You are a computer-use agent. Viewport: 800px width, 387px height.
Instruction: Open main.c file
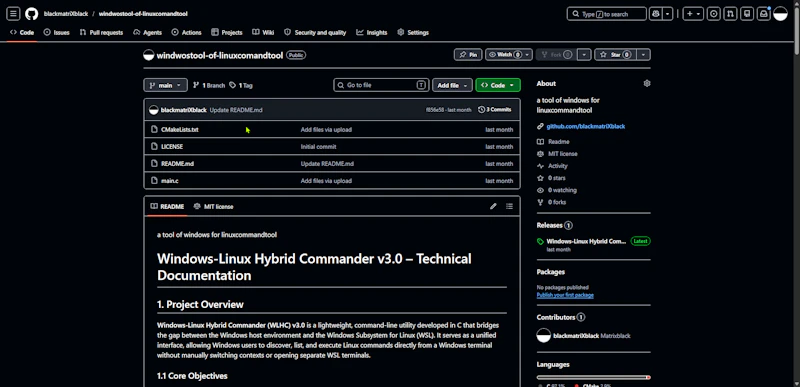click(169, 181)
